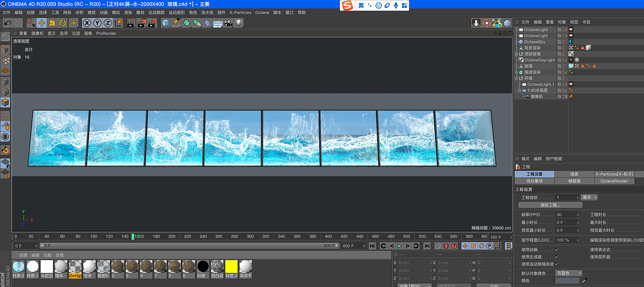Toggle the X axis lock
Screen dimensions: 644x287
click(87, 23)
